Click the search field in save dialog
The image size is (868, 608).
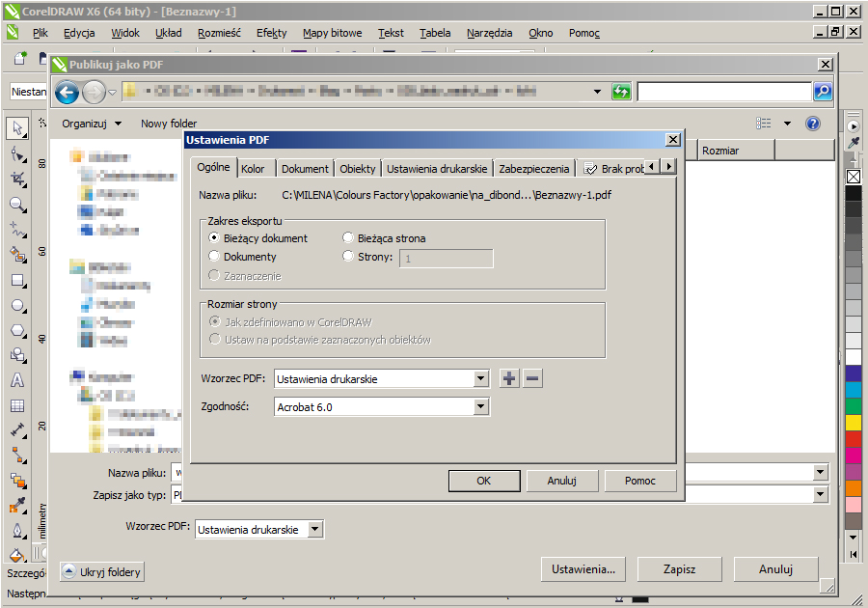click(724, 92)
